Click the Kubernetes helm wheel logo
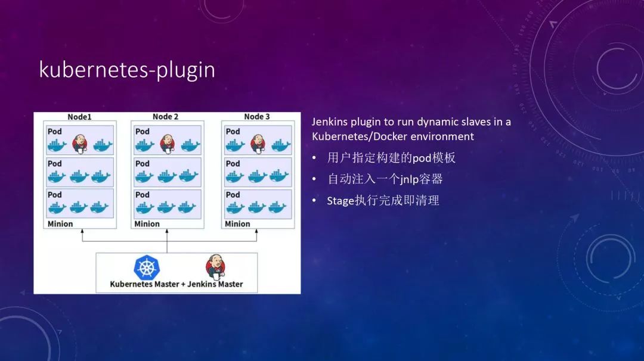This screenshot has width=644, height=361. click(x=147, y=267)
